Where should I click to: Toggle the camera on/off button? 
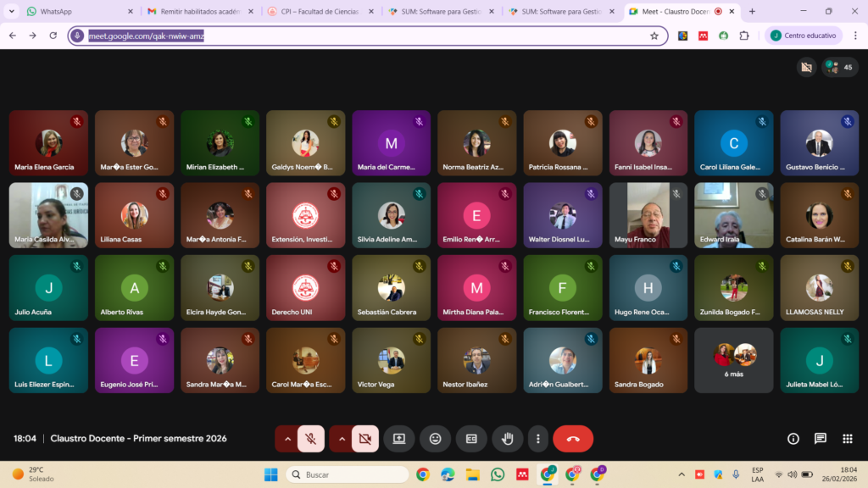[x=365, y=439]
